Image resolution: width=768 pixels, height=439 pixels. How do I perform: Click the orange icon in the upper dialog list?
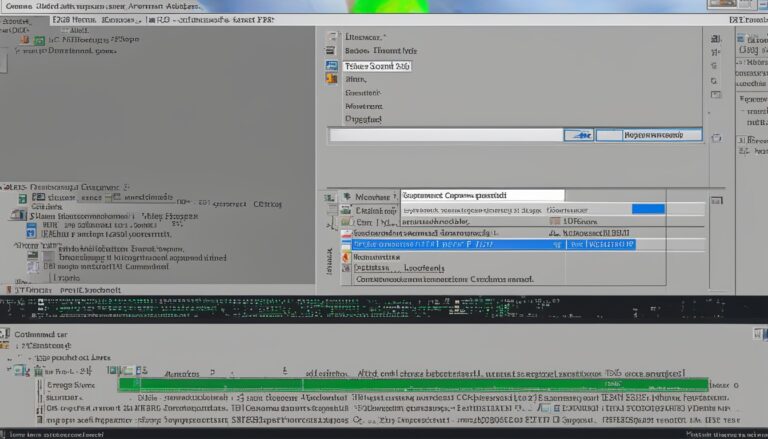tap(331, 78)
